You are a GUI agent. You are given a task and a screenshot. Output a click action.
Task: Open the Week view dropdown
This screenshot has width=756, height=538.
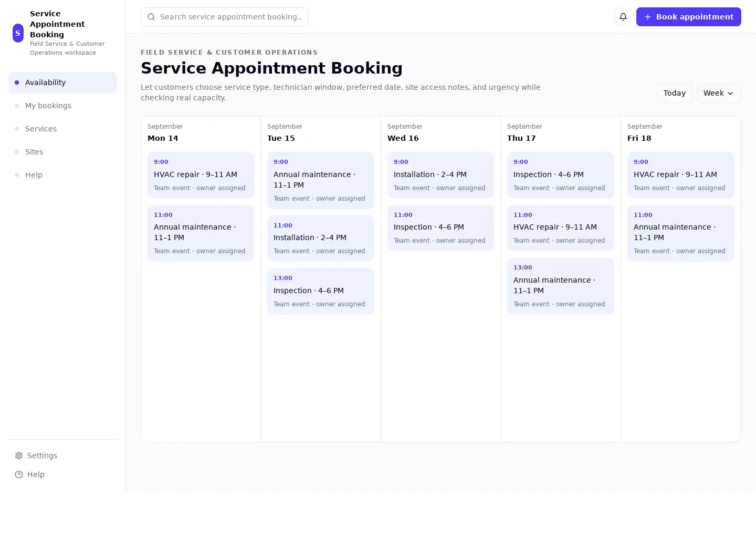[x=719, y=93]
